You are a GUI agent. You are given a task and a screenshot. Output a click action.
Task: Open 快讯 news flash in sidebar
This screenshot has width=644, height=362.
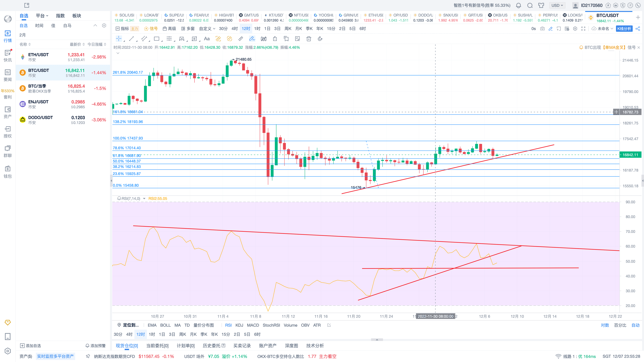(8, 56)
